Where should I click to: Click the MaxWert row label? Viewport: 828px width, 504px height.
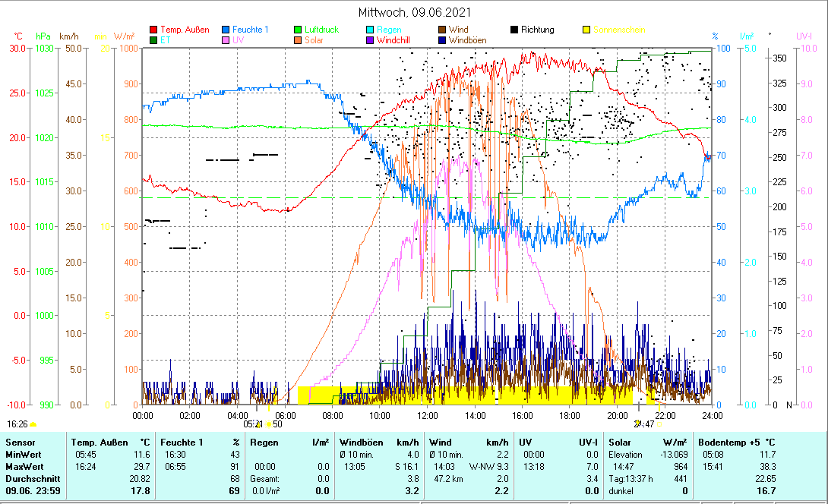click(x=24, y=467)
